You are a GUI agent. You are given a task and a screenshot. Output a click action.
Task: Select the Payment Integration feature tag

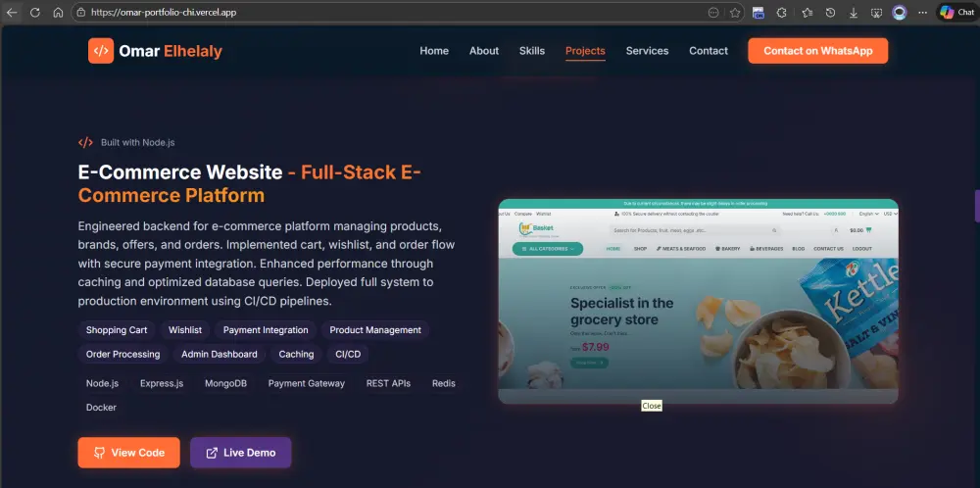pos(266,330)
